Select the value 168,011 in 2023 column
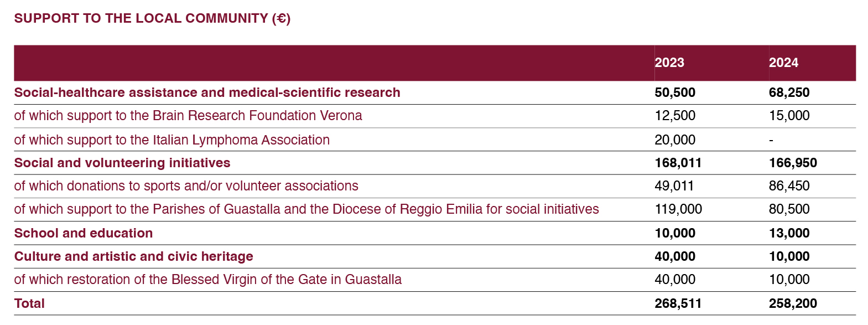 [x=678, y=163]
